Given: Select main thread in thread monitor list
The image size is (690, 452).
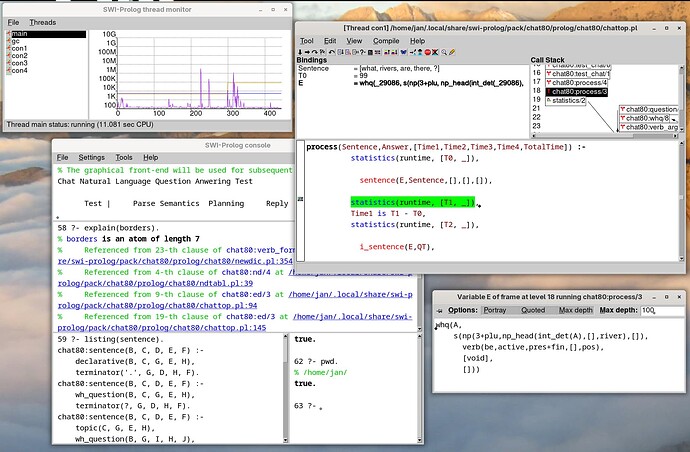Looking at the screenshot, I should coord(46,34).
